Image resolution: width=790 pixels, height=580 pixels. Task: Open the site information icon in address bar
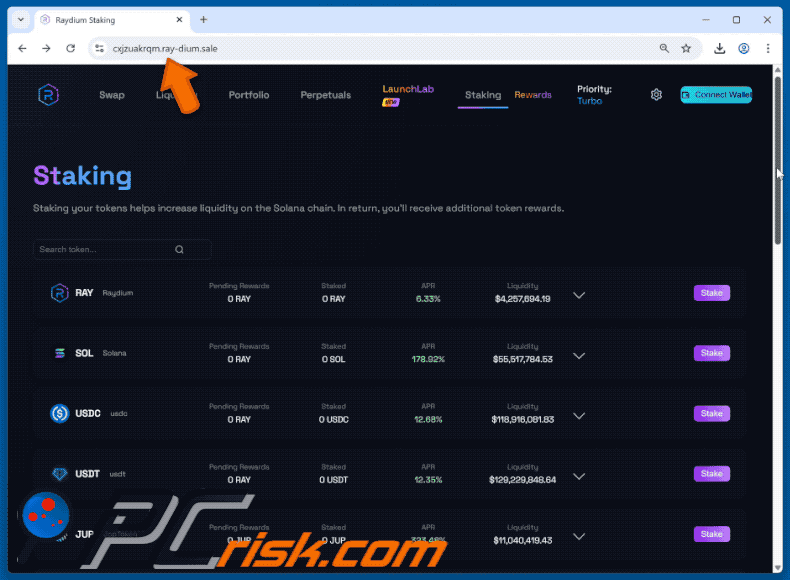pyautogui.click(x=99, y=48)
